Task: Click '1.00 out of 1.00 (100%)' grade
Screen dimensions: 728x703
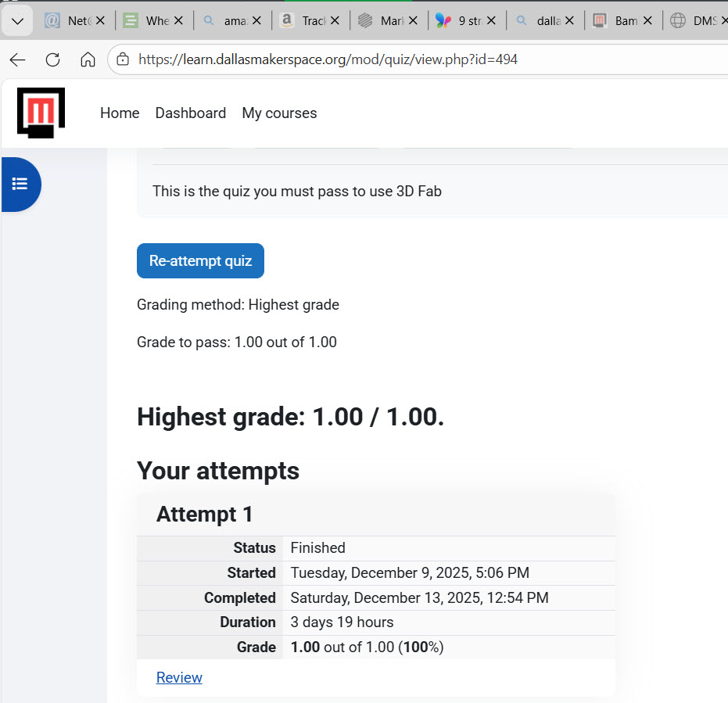Action: point(368,647)
